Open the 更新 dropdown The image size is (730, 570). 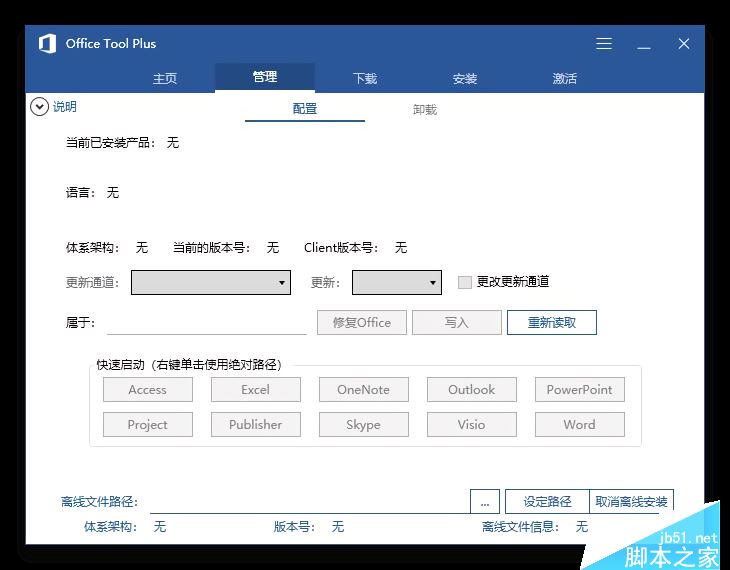click(397, 282)
